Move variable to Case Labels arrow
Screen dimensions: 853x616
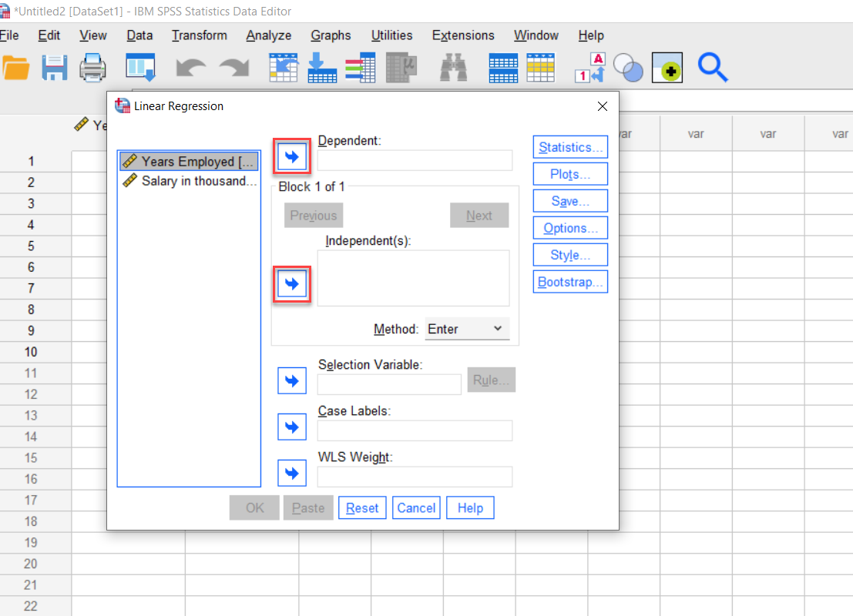pos(292,427)
